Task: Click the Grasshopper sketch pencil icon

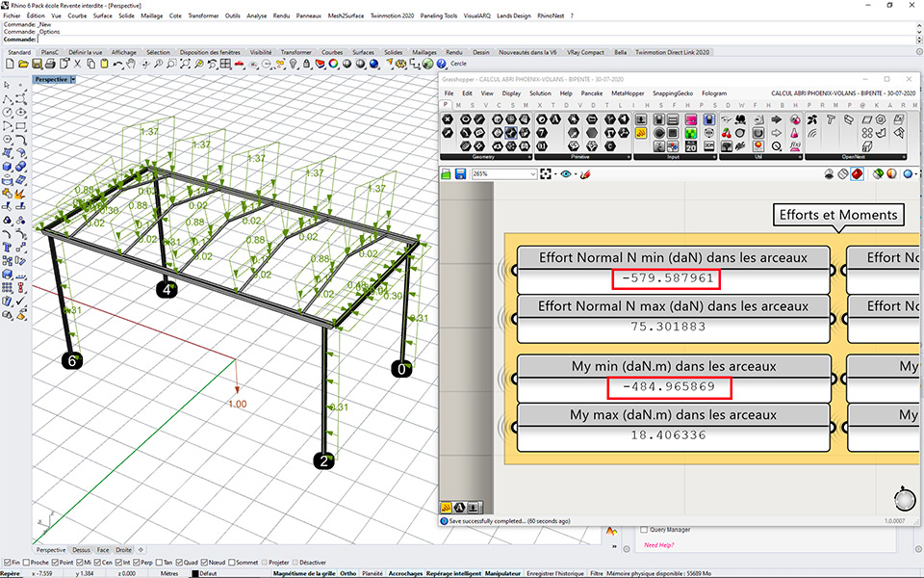Action: (x=585, y=174)
